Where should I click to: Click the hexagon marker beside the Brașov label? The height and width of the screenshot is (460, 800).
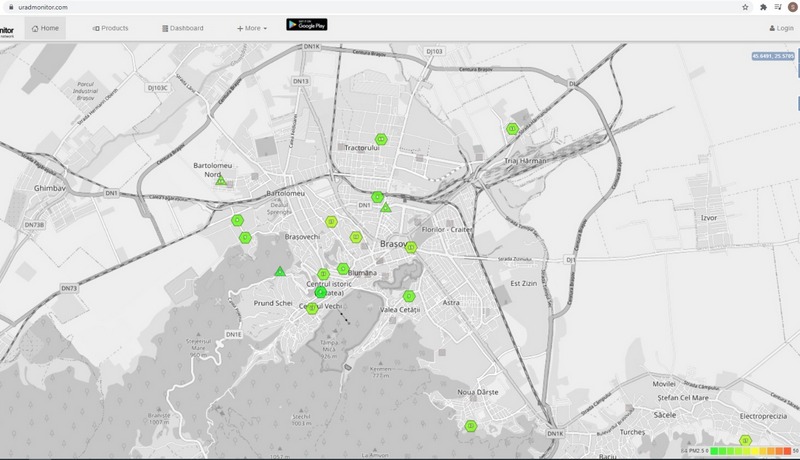point(410,247)
